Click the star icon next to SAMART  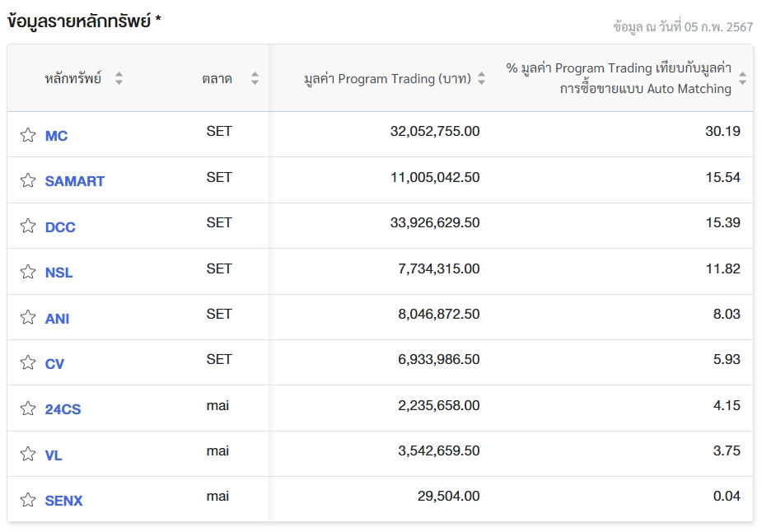coord(27,180)
